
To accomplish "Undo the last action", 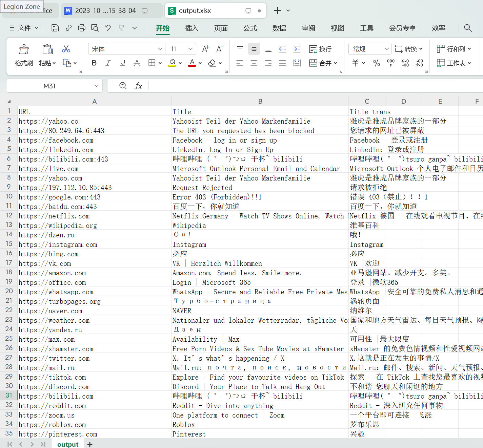I will coord(108,28).
